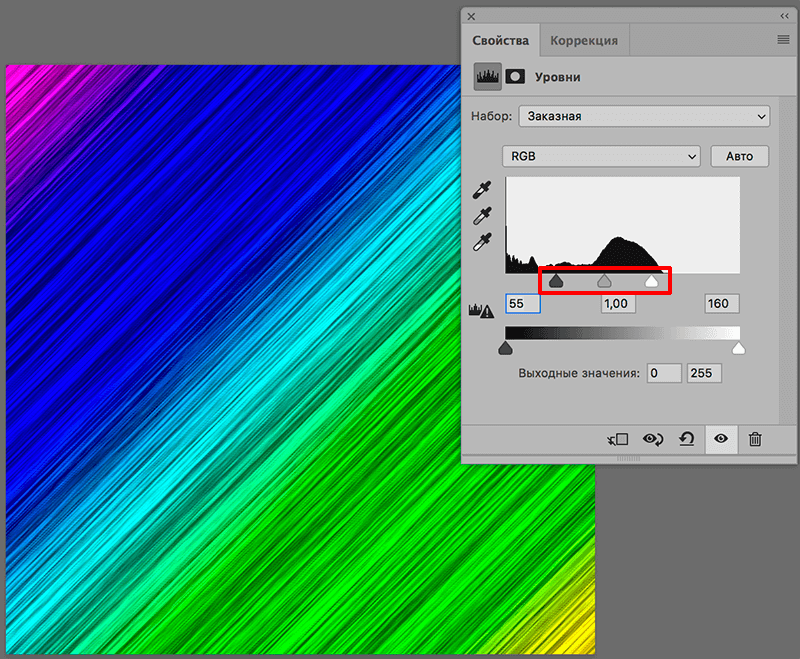Delete the adjustment layer via trash icon

point(755,439)
